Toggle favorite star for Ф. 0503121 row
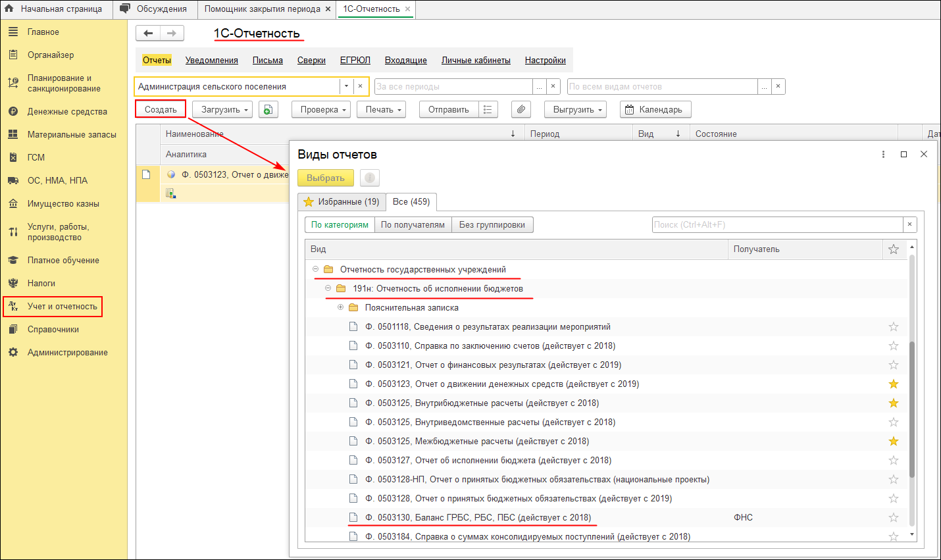Screen dimensions: 941x560 (x=894, y=365)
